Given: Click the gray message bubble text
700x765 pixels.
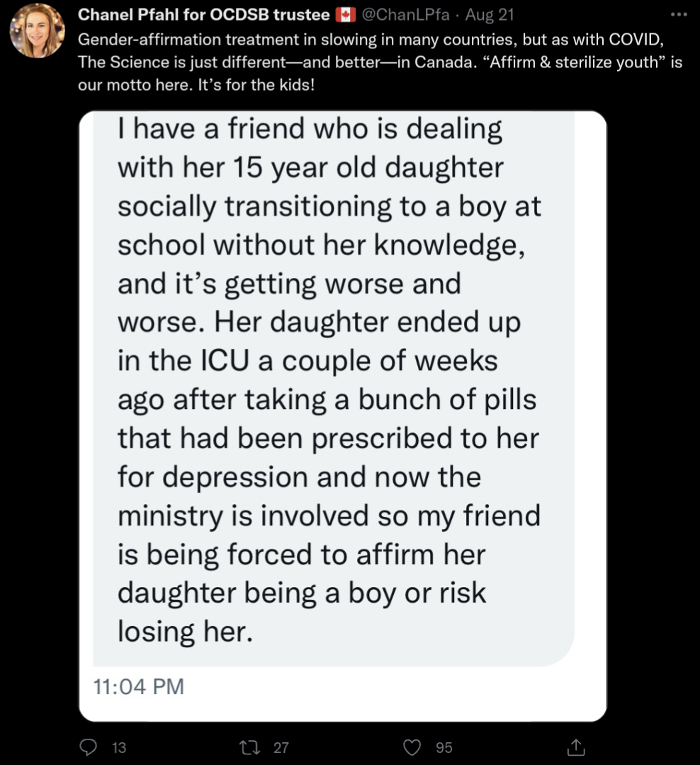Looking at the screenshot, I should [x=334, y=389].
